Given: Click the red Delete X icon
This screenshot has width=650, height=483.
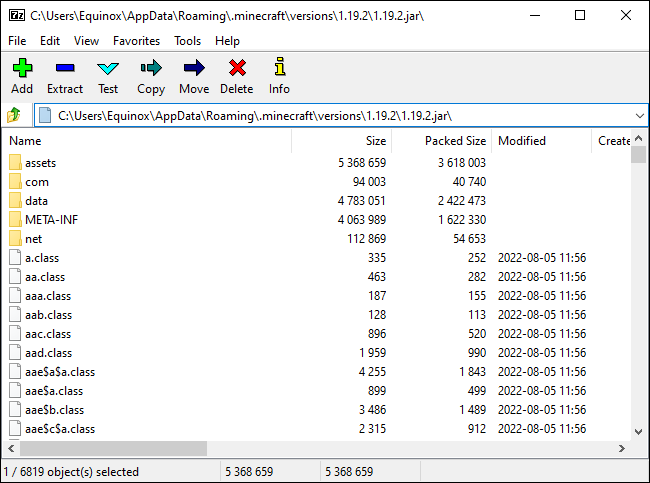Looking at the screenshot, I should pyautogui.click(x=237, y=68).
